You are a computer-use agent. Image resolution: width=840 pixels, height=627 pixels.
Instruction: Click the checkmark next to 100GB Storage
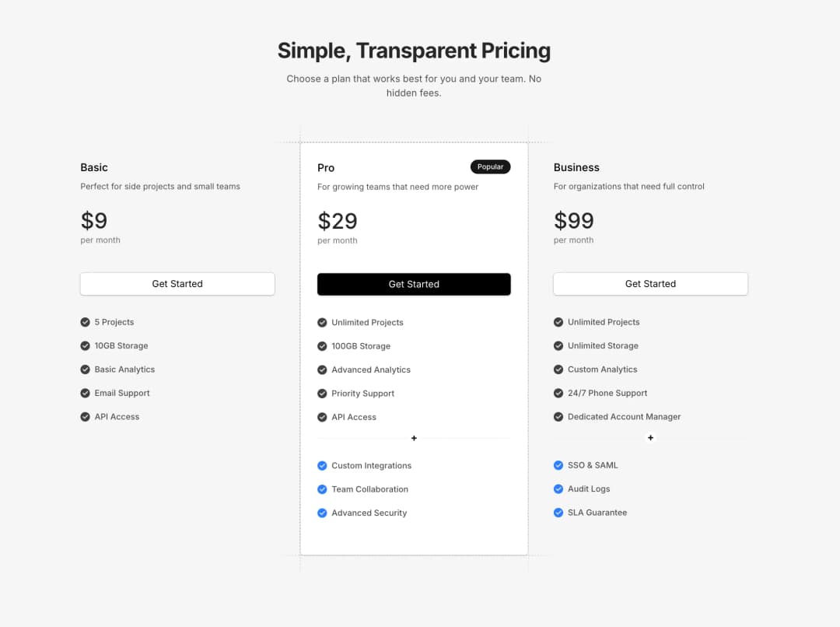321,345
